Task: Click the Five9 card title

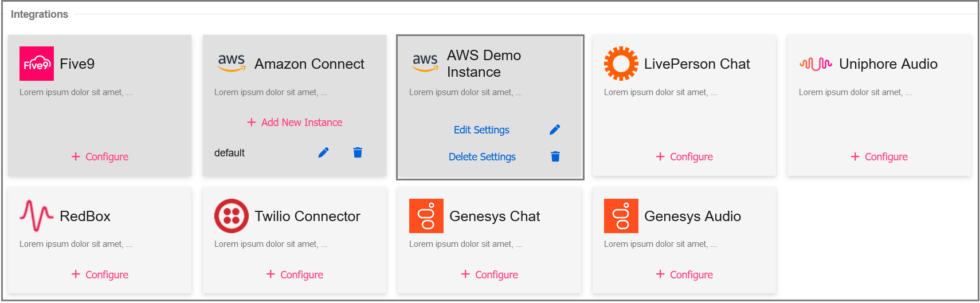Action: (x=77, y=64)
